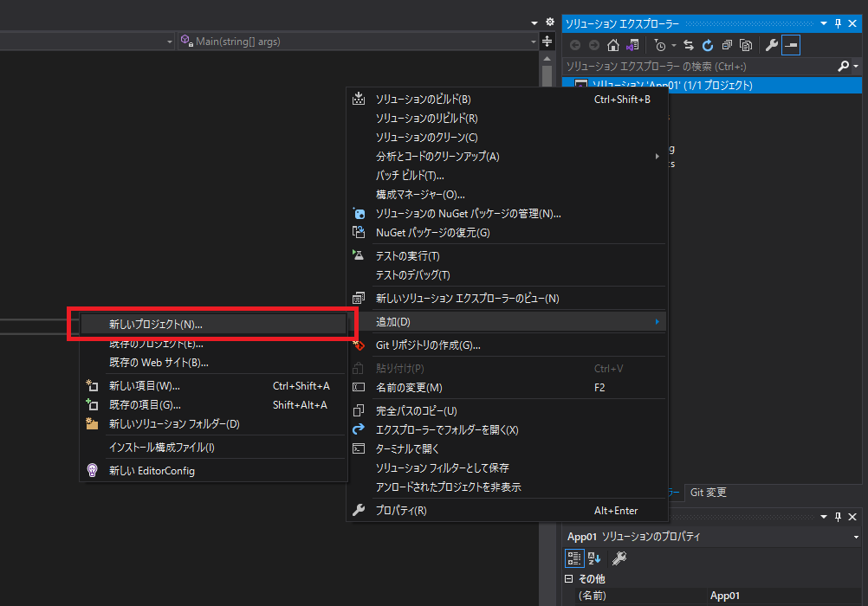Pin the Solution Explorer panel with pushpin
This screenshot has width=868, height=606.
click(838, 23)
